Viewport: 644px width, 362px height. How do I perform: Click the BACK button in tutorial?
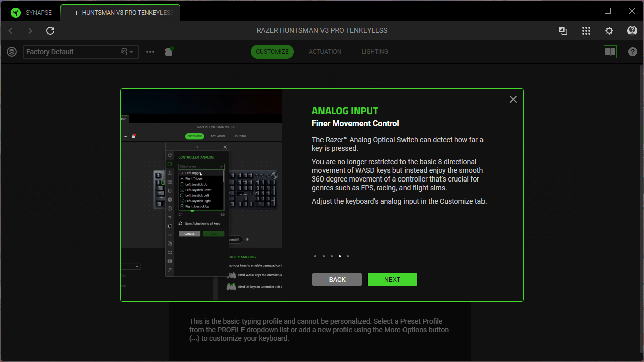[337, 280]
